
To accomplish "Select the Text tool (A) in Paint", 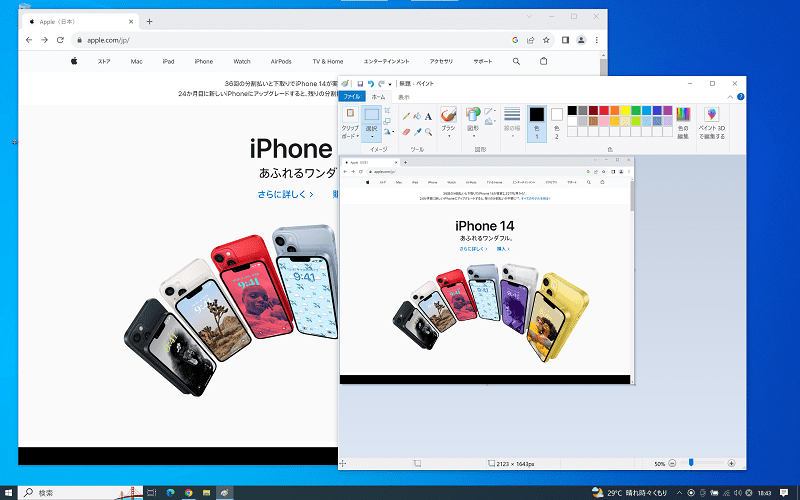I will 428,116.
